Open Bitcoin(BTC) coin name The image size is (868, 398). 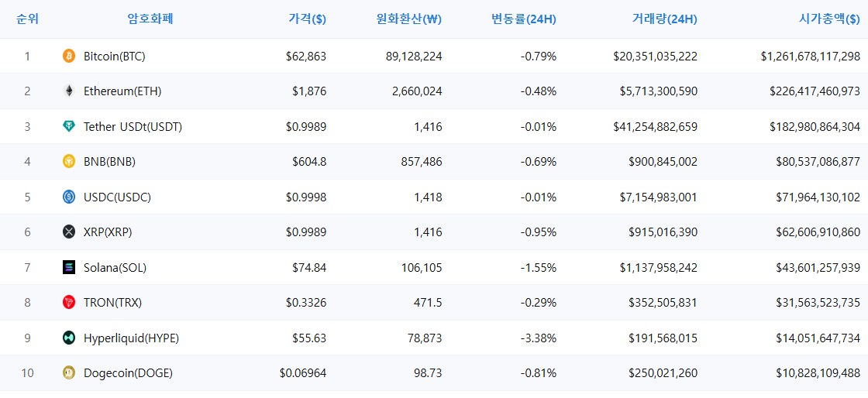coord(115,56)
